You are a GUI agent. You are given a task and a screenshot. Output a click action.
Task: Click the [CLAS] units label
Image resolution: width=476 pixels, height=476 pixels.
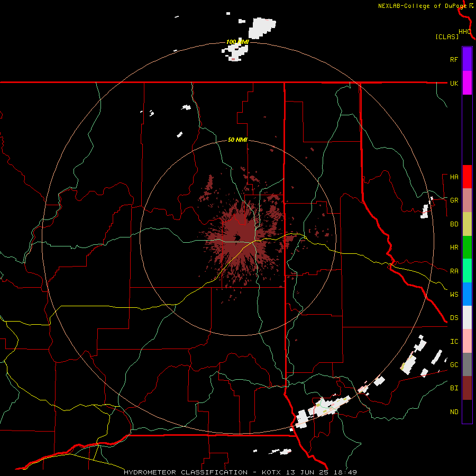(x=447, y=36)
